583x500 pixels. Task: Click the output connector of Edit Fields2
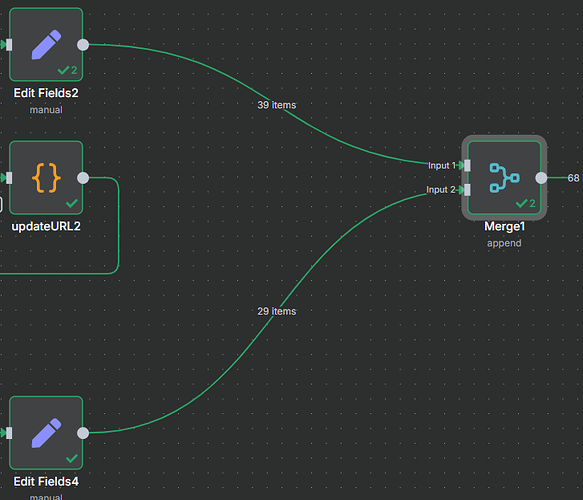[83, 45]
